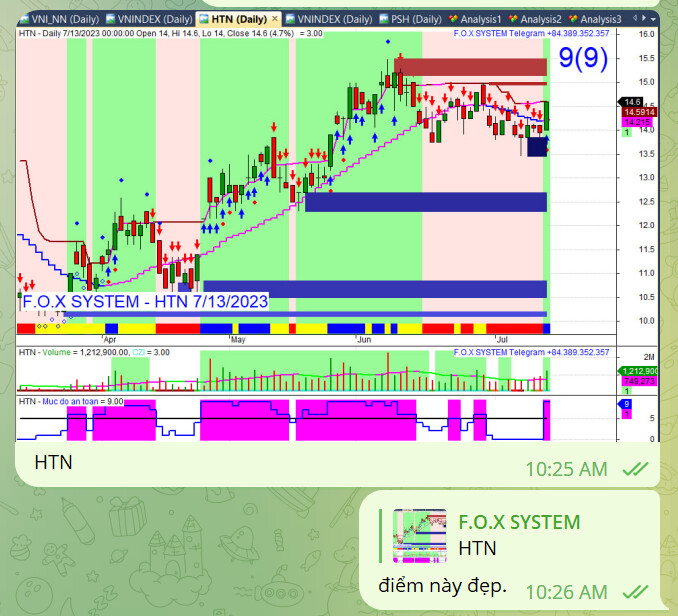Click the 10:25 AM message timestamp

pyautogui.click(x=566, y=469)
